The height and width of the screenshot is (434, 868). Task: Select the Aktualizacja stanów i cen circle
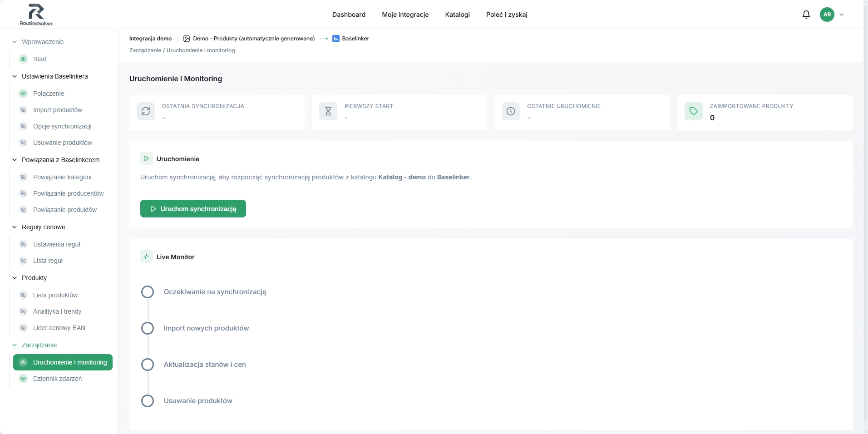[148, 365]
